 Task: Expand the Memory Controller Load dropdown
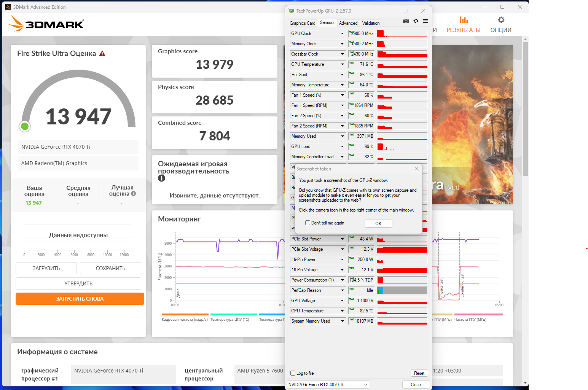point(342,157)
